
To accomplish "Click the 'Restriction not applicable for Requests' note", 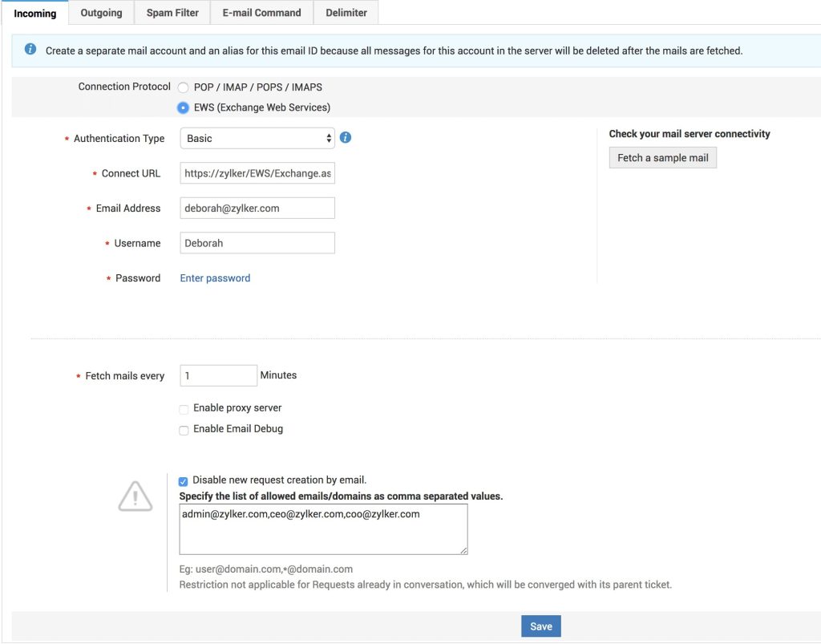I will click(x=425, y=585).
